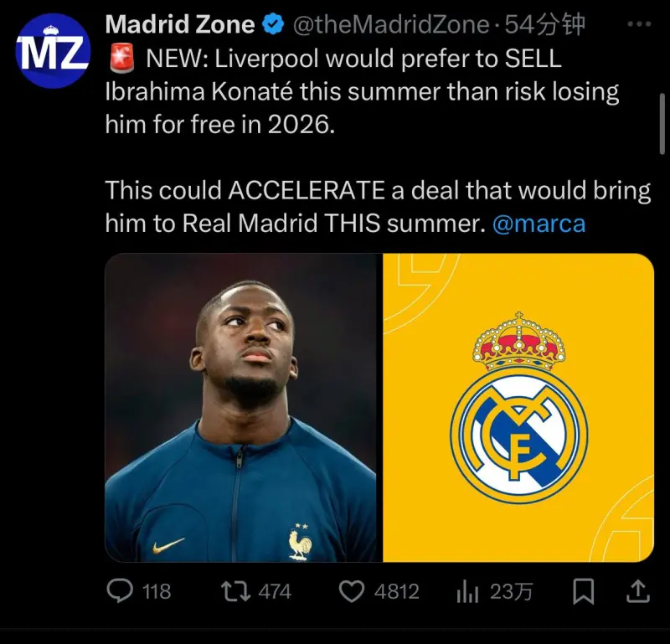This screenshot has width=670, height=644.
Task: Click the reply speech bubble icon
Action: pyautogui.click(x=120, y=591)
